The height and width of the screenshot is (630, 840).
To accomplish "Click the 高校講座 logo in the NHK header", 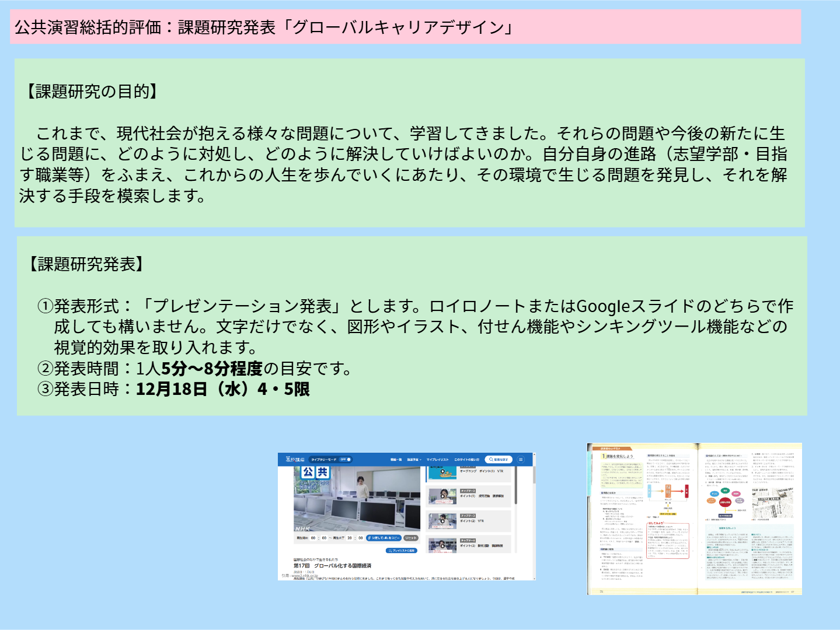I will coord(295,460).
